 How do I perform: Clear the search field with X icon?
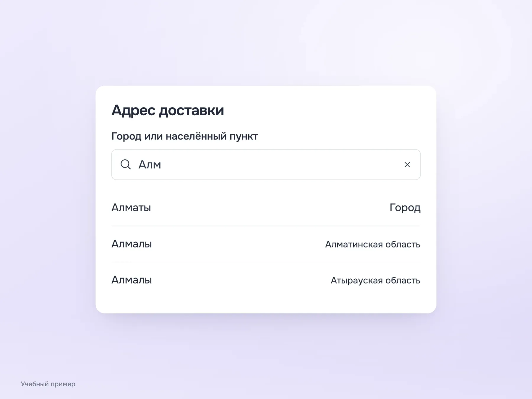coord(407,165)
